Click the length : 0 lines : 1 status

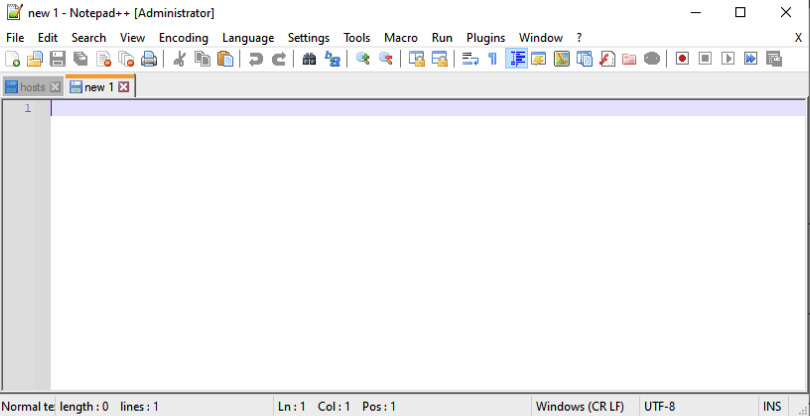coord(164,407)
